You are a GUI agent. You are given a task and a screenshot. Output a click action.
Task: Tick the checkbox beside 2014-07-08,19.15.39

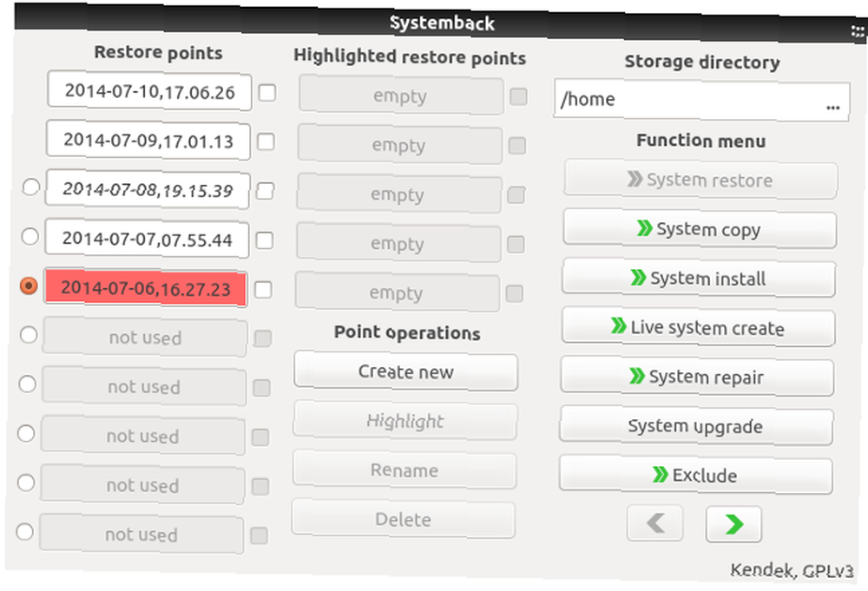tap(265, 191)
